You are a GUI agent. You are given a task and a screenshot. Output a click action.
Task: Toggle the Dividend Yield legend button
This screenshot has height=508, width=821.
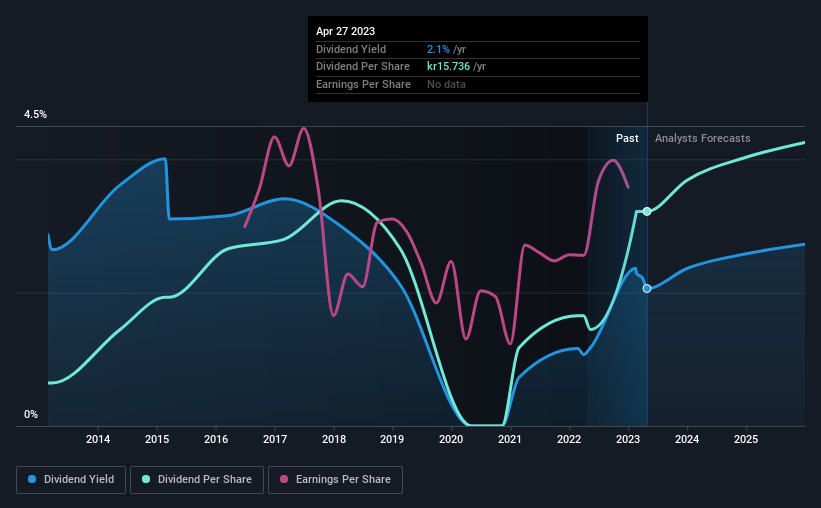[71, 479]
